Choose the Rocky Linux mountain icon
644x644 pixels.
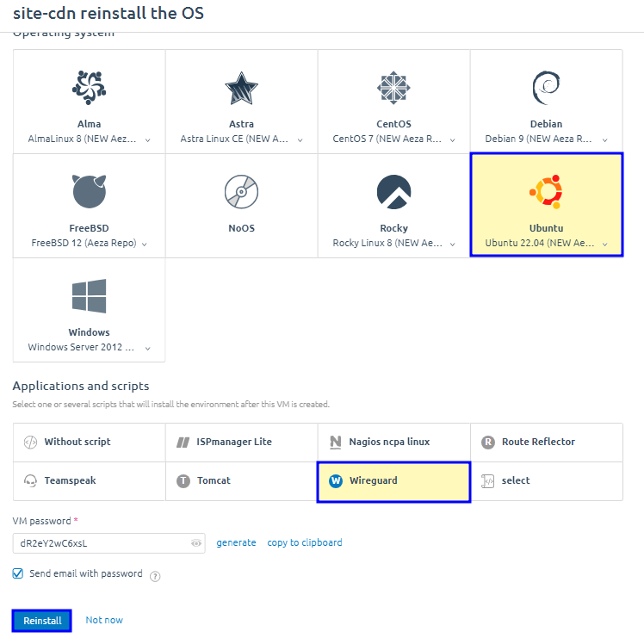click(393, 191)
